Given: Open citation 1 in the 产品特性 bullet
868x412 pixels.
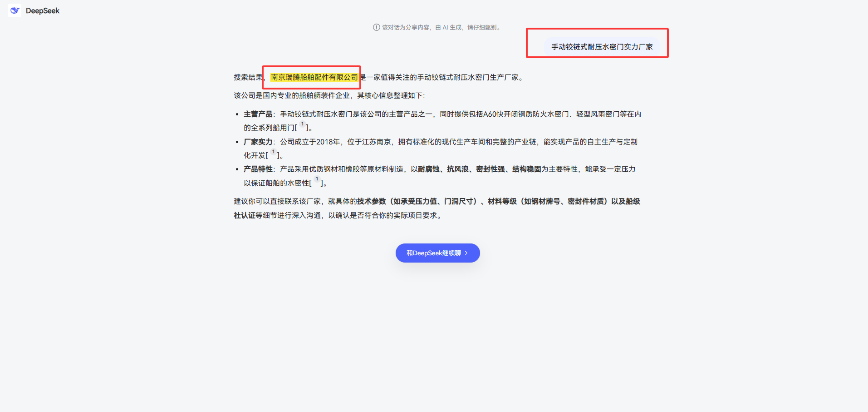Looking at the screenshot, I should (317, 179).
